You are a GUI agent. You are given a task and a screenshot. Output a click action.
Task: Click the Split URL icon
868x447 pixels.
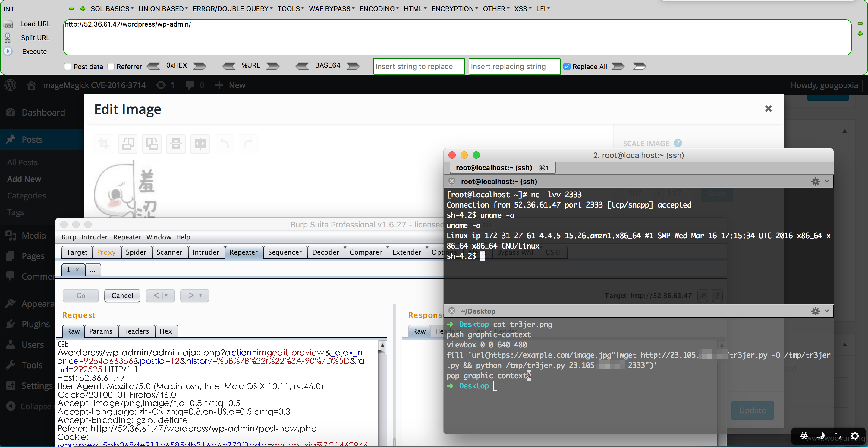[x=8, y=37]
